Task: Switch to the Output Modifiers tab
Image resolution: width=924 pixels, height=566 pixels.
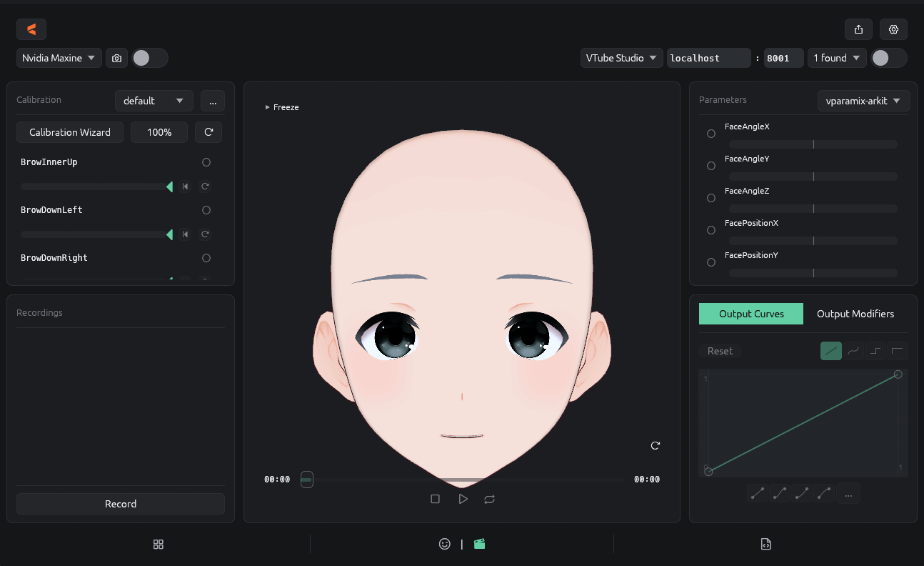Action: pyautogui.click(x=855, y=314)
